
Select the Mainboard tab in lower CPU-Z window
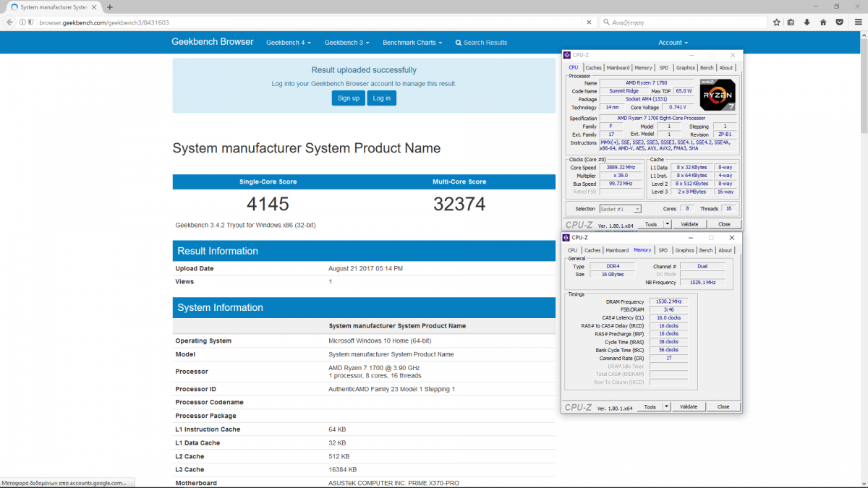click(x=618, y=250)
